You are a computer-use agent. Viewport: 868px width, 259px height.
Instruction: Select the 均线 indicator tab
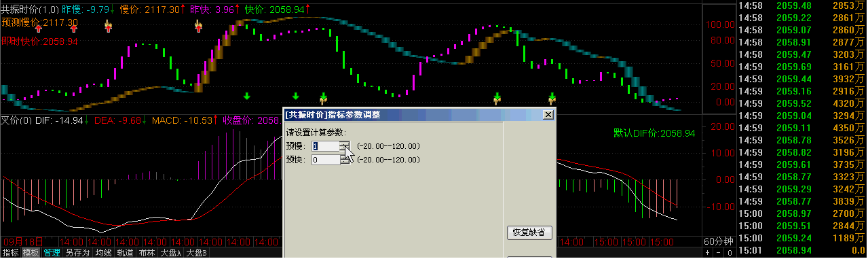102,253
